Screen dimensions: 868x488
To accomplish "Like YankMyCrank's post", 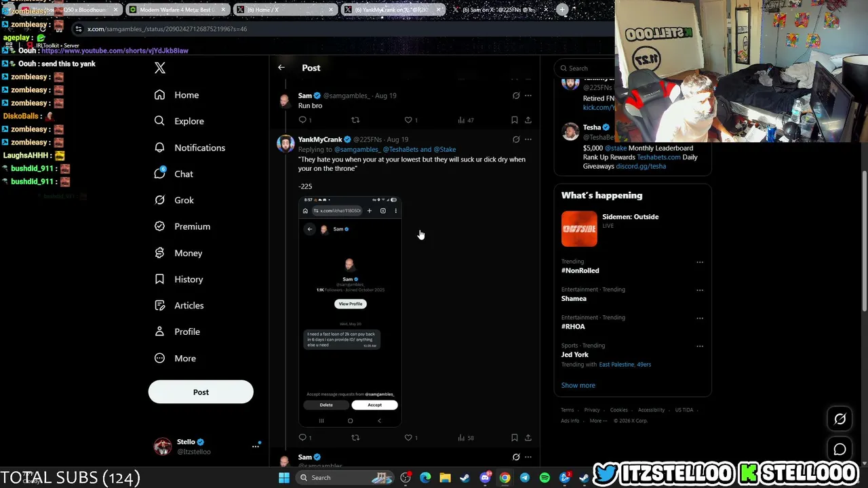I will click(408, 438).
